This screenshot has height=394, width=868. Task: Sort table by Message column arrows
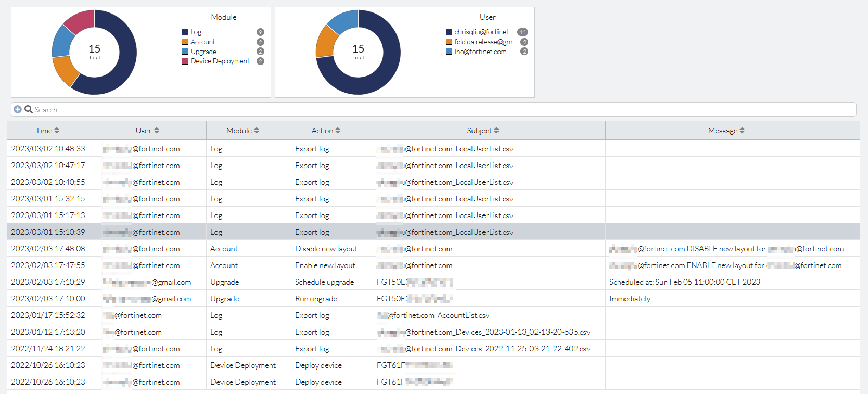click(742, 131)
